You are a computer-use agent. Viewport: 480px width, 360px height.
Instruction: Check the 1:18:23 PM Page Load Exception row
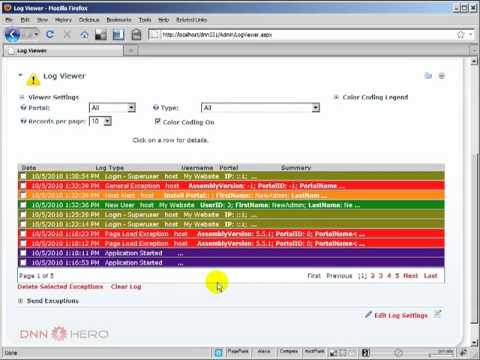(23, 234)
